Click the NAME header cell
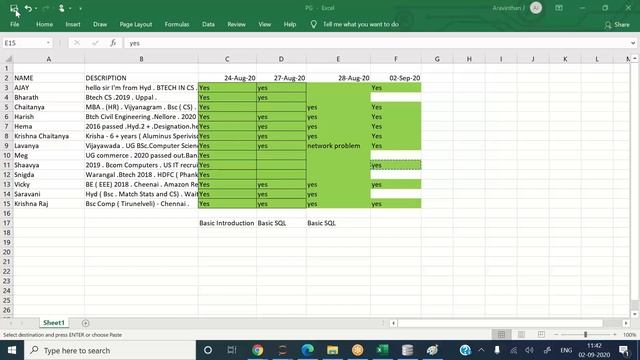 pos(49,78)
